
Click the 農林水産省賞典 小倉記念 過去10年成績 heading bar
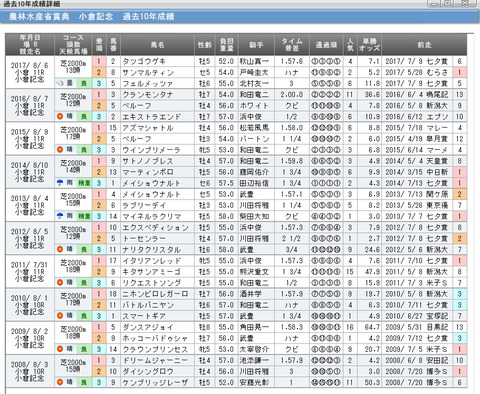click(240, 16)
